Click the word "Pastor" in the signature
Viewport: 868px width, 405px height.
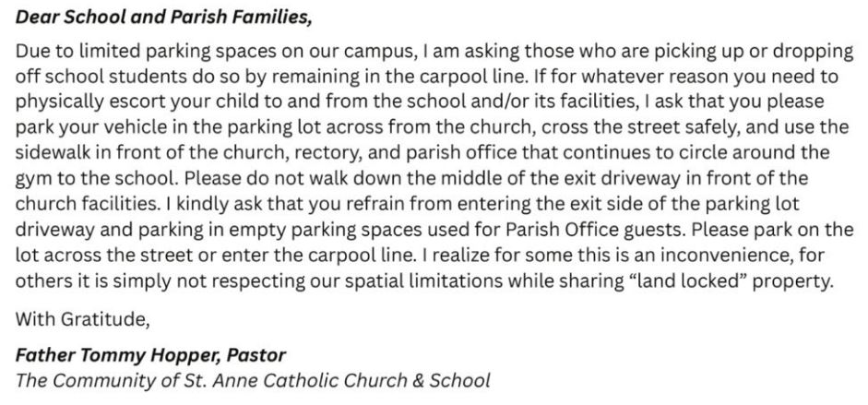256,355
